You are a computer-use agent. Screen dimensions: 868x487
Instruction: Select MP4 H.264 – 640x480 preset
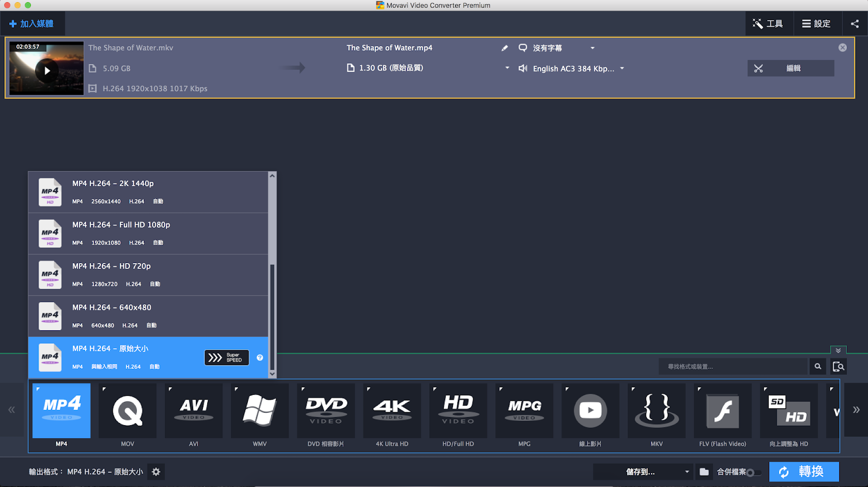[148, 316]
